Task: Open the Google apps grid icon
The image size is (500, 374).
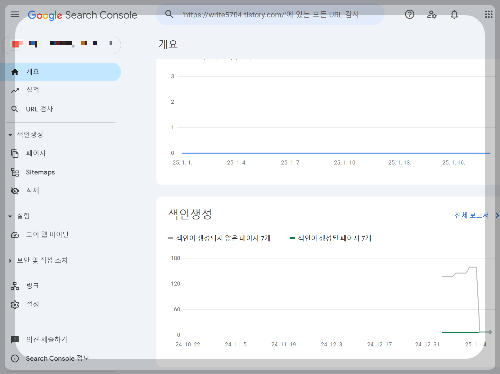Action: point(488,14)
